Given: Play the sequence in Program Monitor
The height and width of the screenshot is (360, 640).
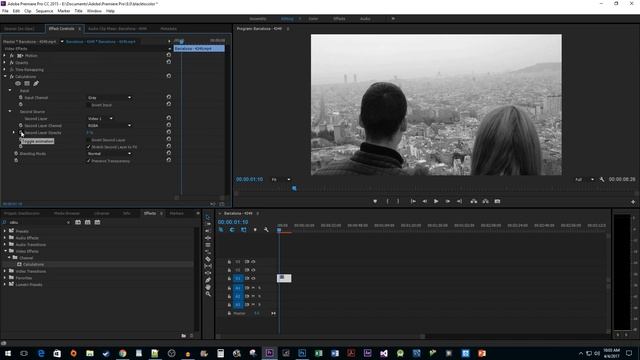Looking at the screenshot, I should pyautogui.click(x=436, y=201).
